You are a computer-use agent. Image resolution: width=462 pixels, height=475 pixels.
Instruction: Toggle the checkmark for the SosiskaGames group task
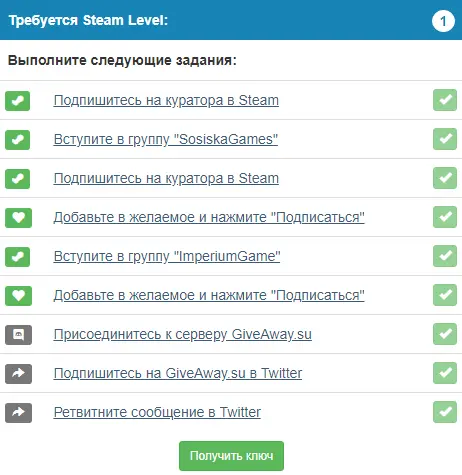(445, 139)
